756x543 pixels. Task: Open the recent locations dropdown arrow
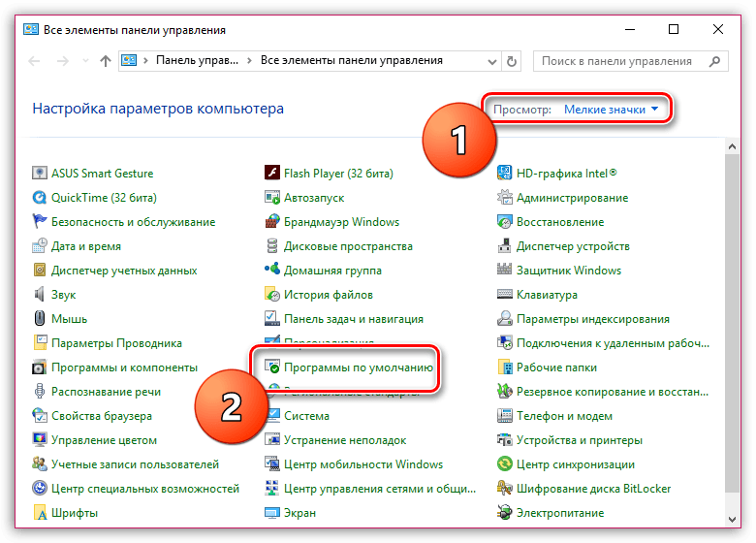point(85,61)
